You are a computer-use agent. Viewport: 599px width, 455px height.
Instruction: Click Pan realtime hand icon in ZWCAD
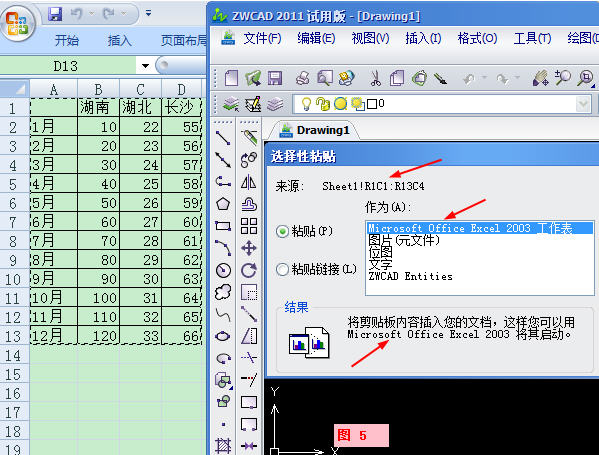click(541, 78)
